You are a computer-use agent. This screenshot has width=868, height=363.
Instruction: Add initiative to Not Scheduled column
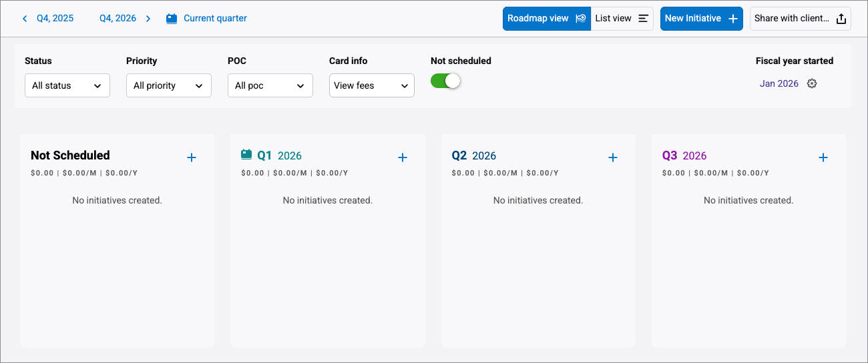[192, 157]
